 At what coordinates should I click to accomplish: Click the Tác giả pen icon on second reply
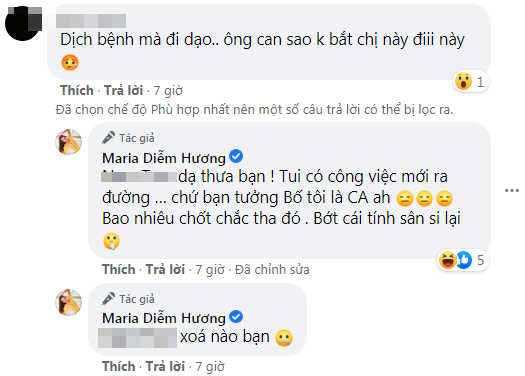[x=108, y=298]
